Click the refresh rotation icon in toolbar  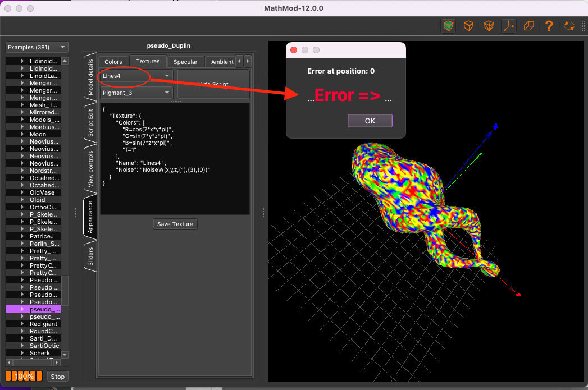tap(569, 26)
